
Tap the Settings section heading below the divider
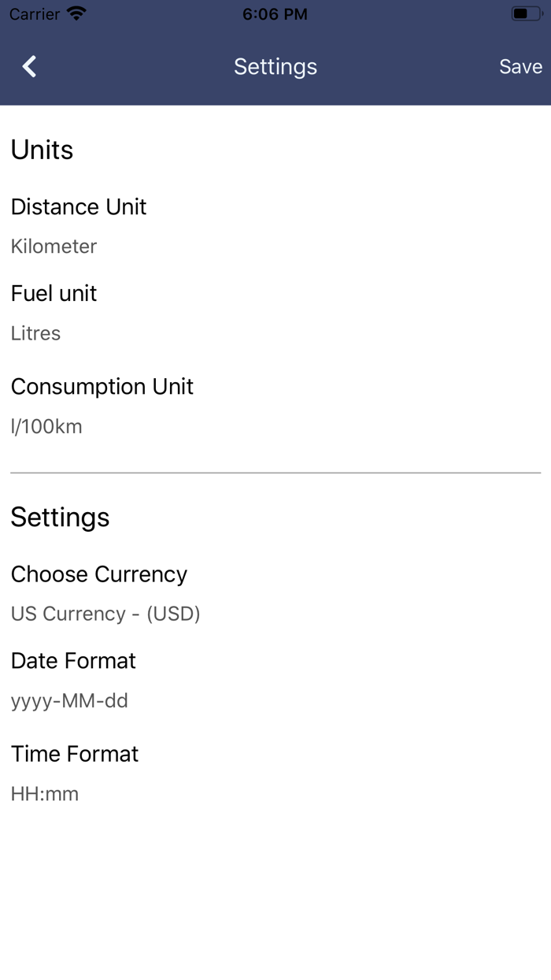pos(60,517)
